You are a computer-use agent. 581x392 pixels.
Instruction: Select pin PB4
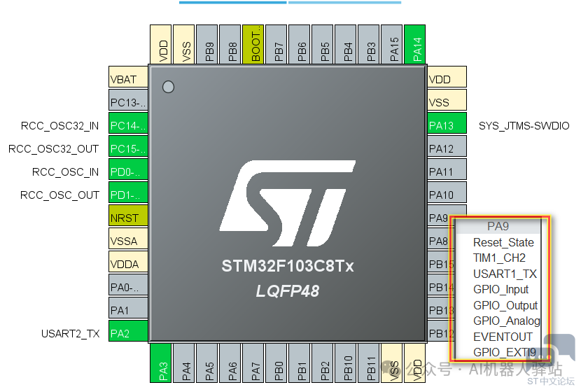pos(345,45)
